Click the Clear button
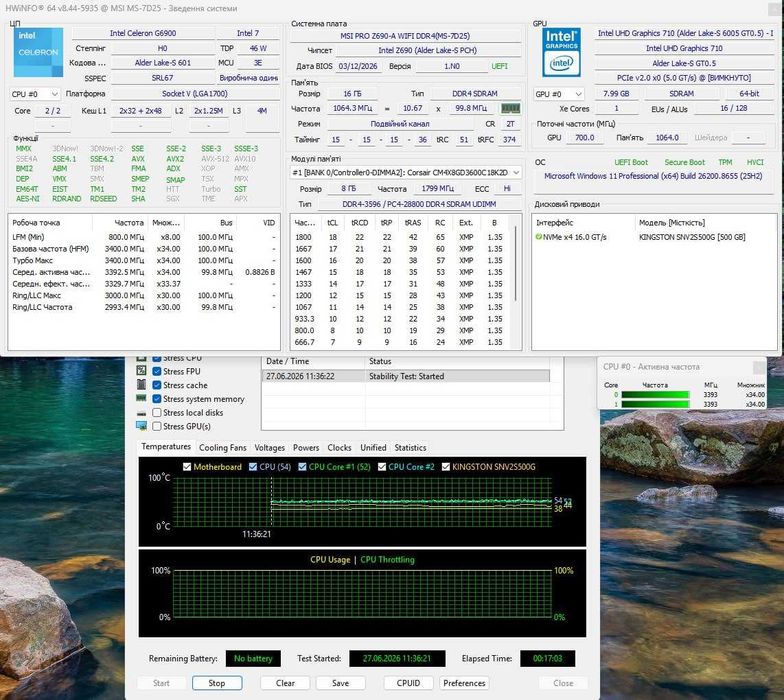This screenshot has height=700, width=784. click(x=286, y=683)
